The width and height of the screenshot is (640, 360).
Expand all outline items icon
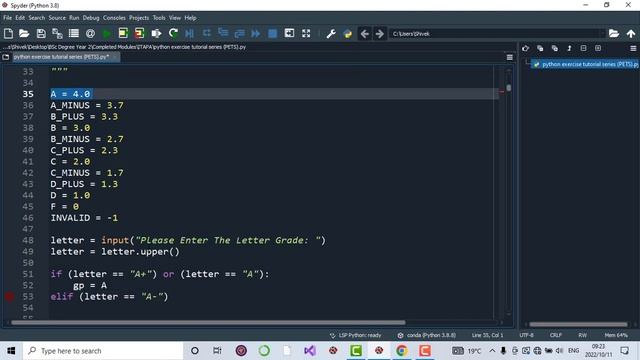[598, 49]
